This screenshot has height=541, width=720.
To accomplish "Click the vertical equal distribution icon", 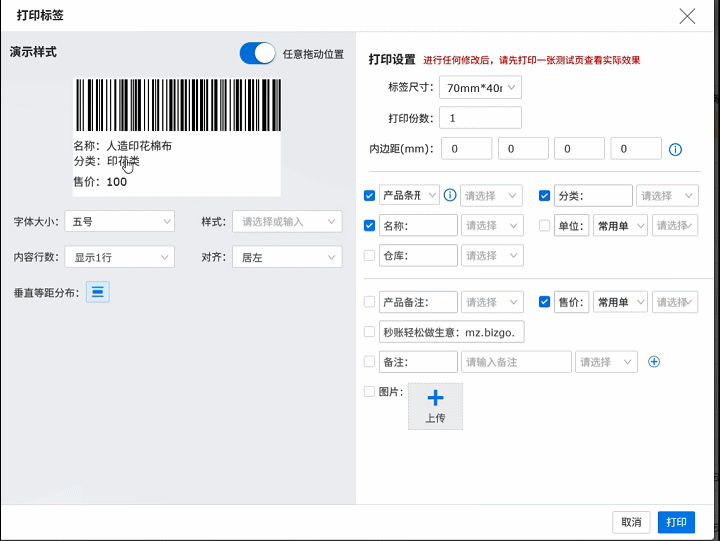I will (99, 292).
